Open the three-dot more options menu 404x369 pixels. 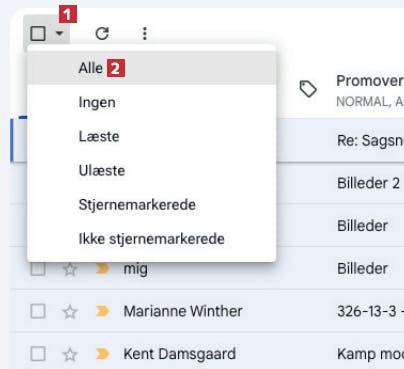click(145, 33)
